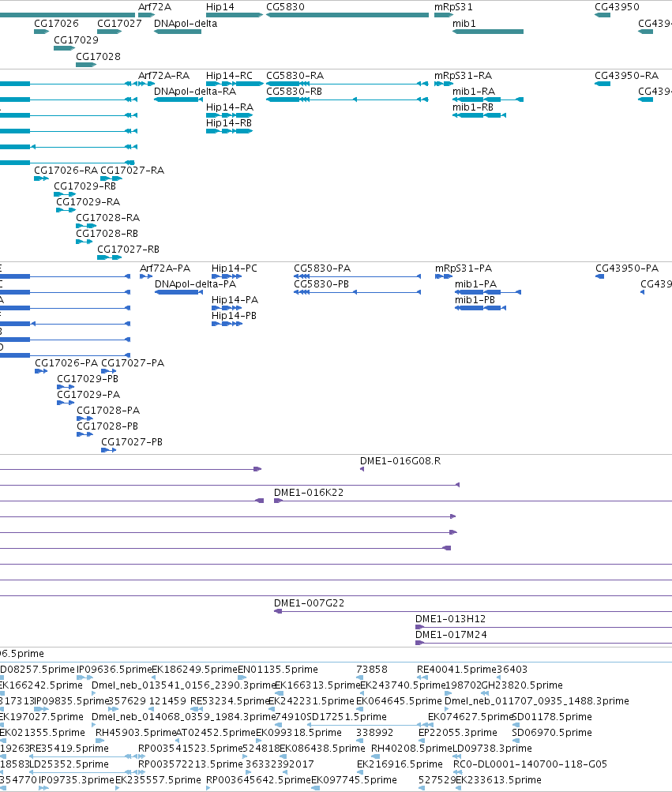Select protein label CG17027-PB

(132, 441)
